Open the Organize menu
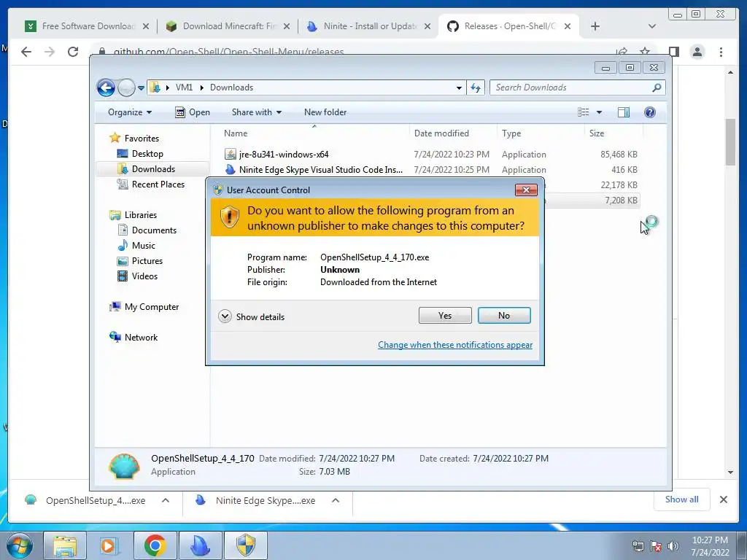This screenshot has height=560, width=747. click(x=130, y=112)
